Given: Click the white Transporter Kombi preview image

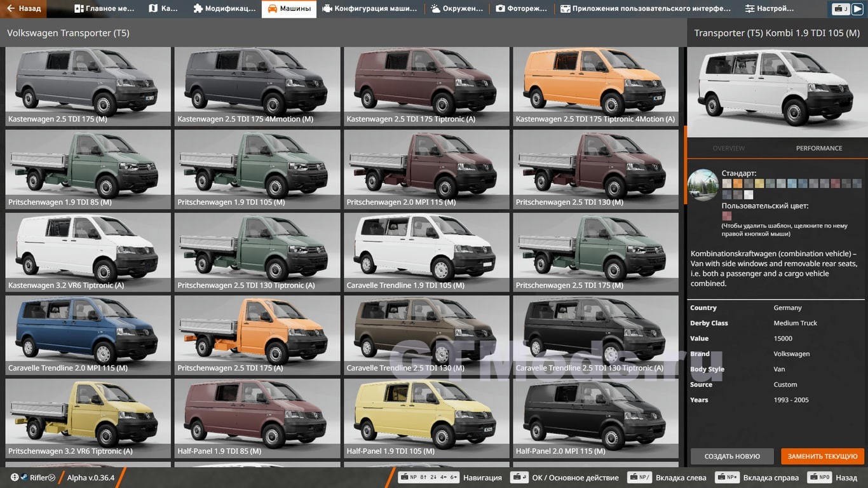Looking at the screenshot, I should pyautogui.click(x=778, y=93).
